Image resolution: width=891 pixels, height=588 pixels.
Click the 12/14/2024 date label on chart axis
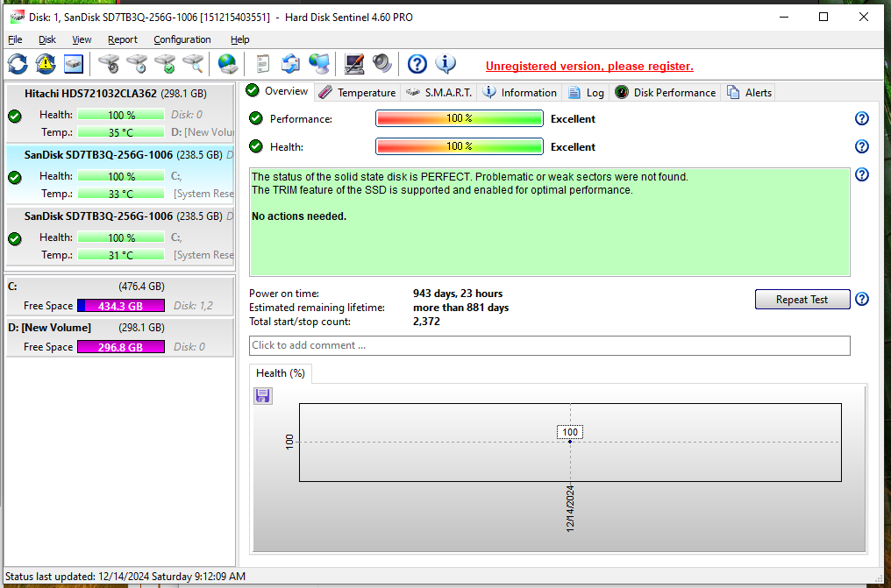[x=570, y=508]
